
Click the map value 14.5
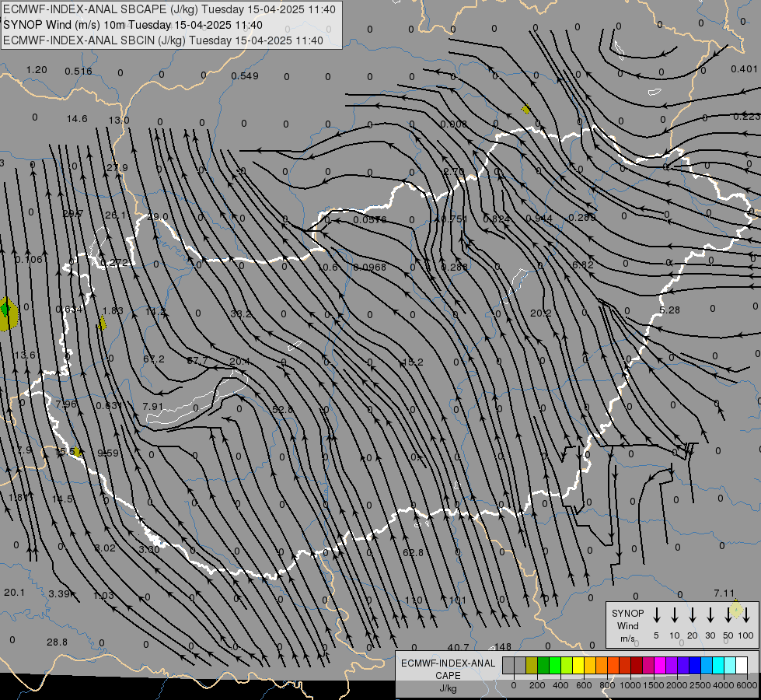(63, 499)
